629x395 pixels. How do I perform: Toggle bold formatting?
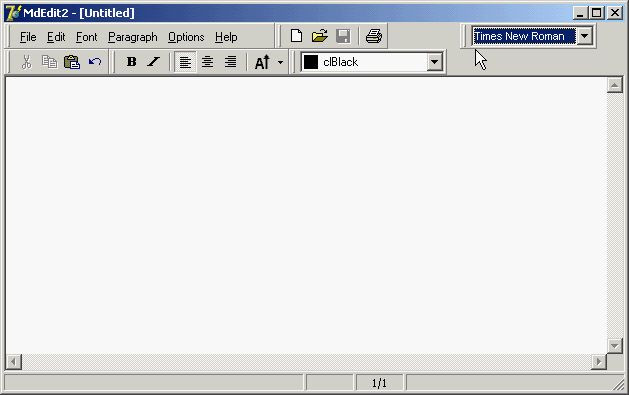pos(131,62)
